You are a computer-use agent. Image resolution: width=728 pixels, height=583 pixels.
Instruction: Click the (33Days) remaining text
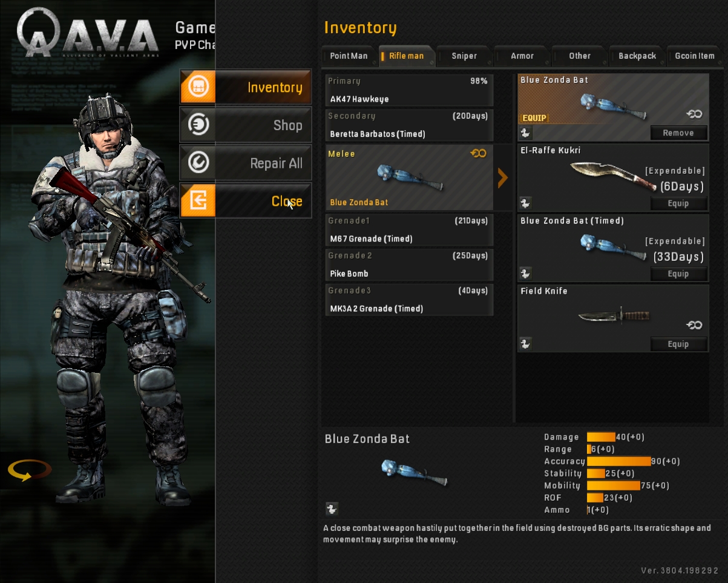pyautogui.click(x=678, y=257)
